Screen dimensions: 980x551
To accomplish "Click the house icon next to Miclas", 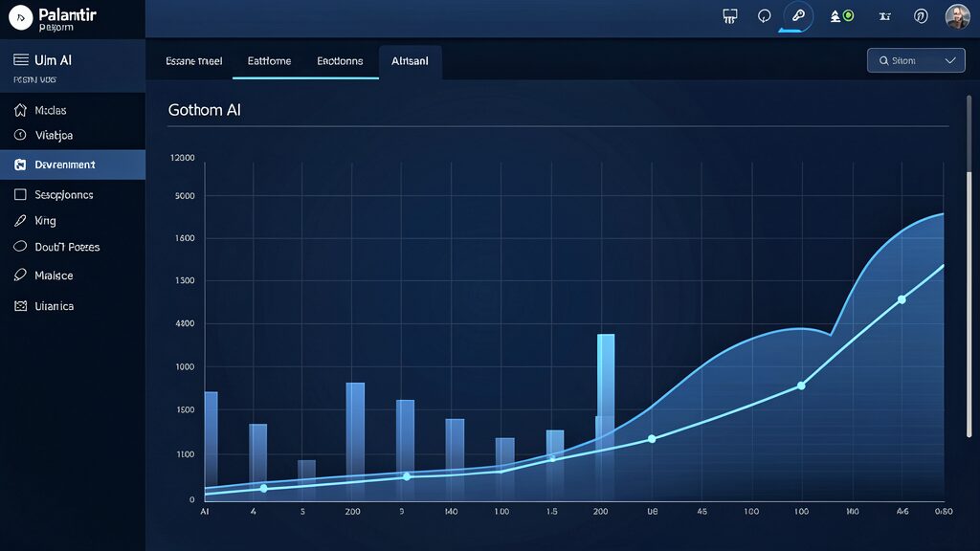I will coord(20,110).
